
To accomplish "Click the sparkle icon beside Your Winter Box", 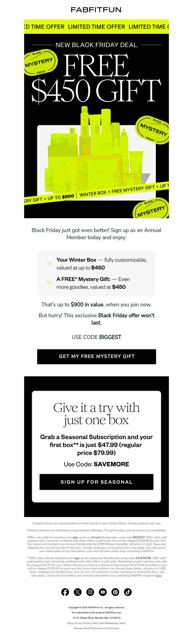I will point(49,263).
